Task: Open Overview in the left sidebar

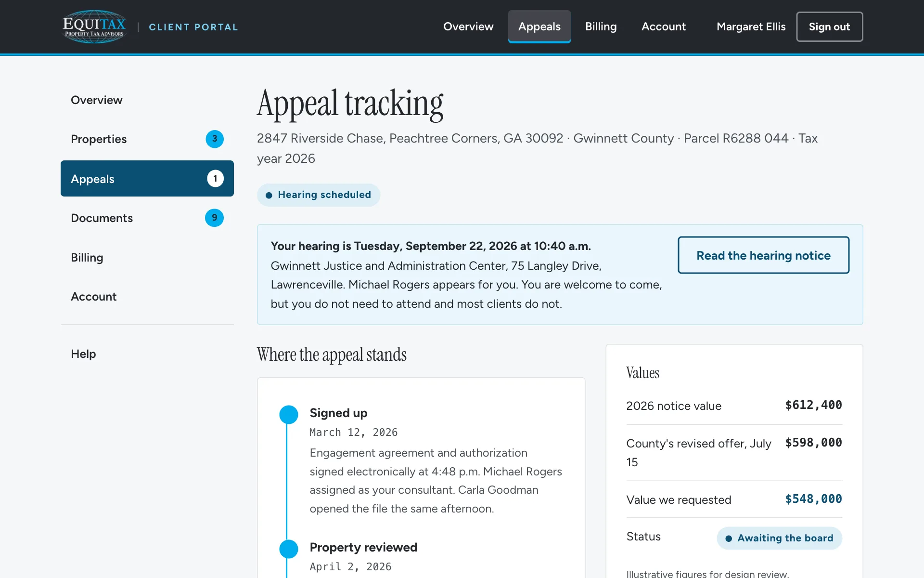Action: coord(147,100)
